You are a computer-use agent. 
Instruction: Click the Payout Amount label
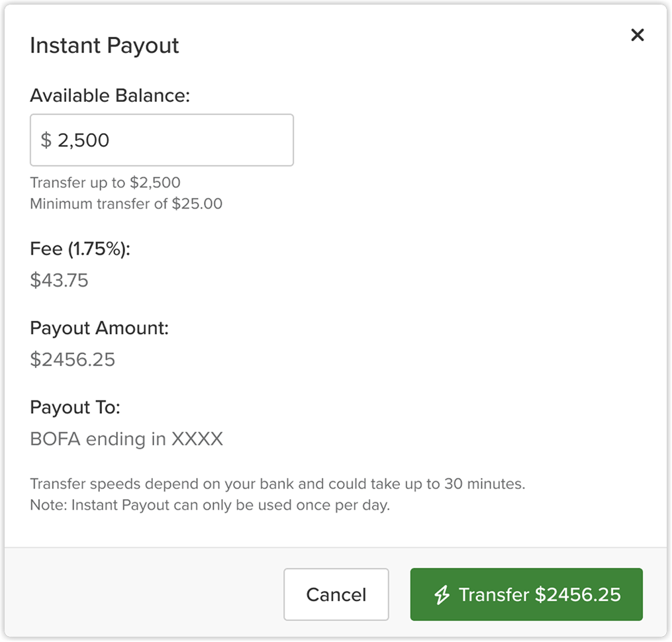click(99, 328)
